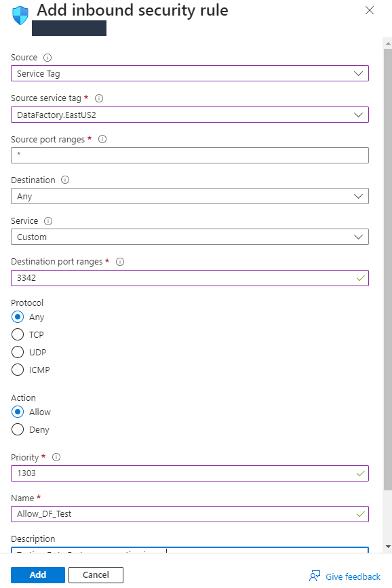The image size is (392, 588).
Task: Click the Destination info icon
Action: [65, 180]
